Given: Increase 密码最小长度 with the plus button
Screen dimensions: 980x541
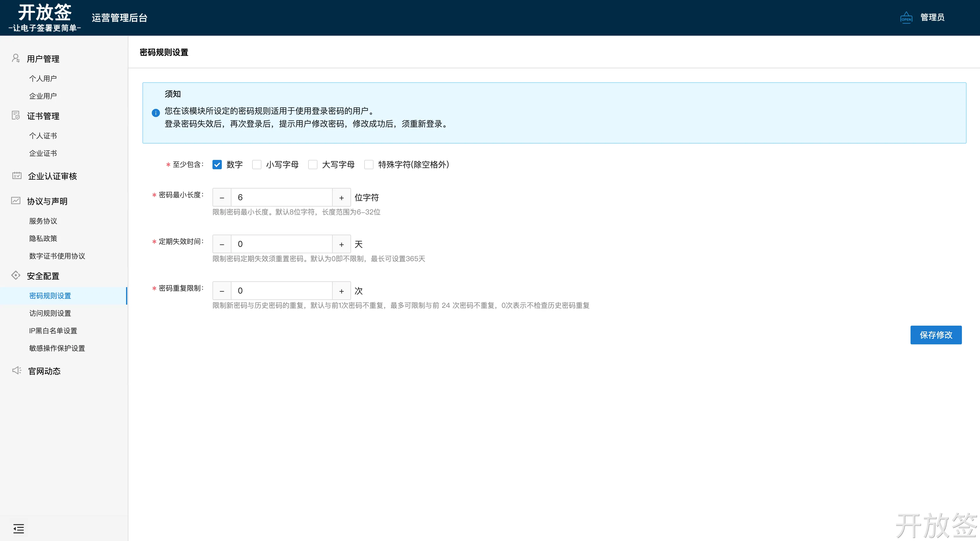Looking at the screenshot, I should point(342,198).
